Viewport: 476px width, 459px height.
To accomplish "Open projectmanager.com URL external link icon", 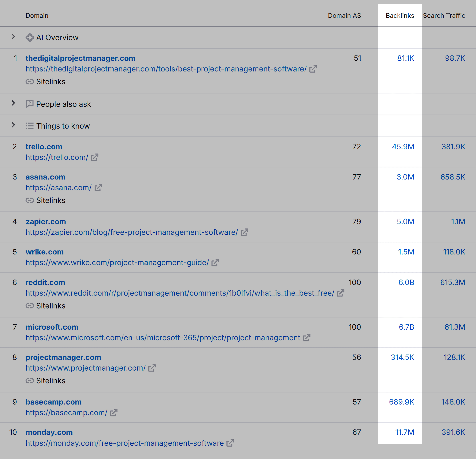I will coord(152,368).
